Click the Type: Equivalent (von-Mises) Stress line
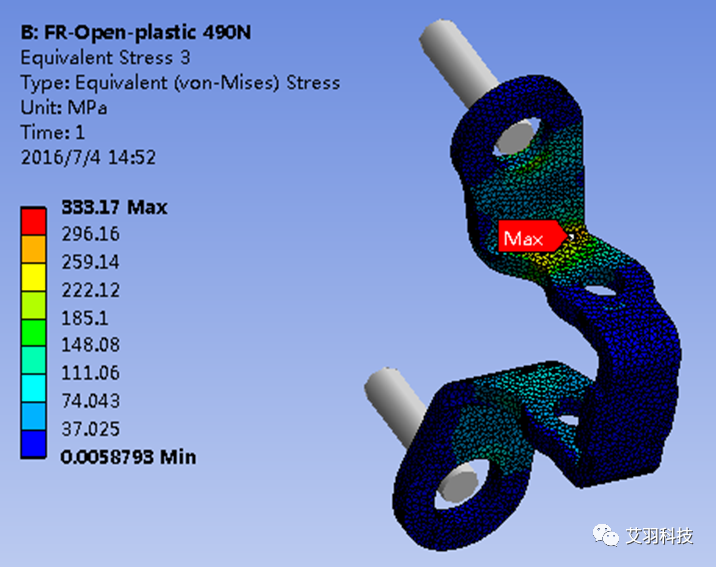This screenshot has height=567, width=716. coord(180,83)
